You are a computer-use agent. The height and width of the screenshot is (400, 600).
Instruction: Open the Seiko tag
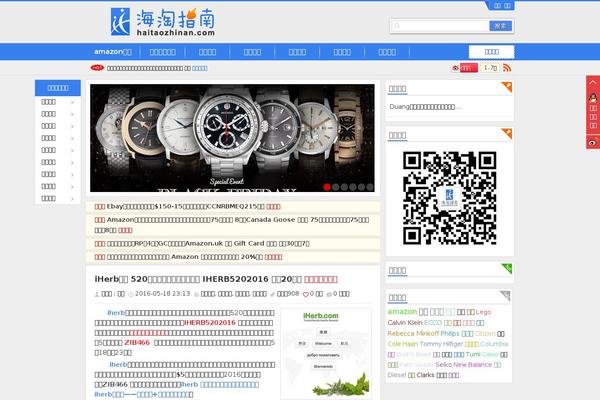click(443, 365)
